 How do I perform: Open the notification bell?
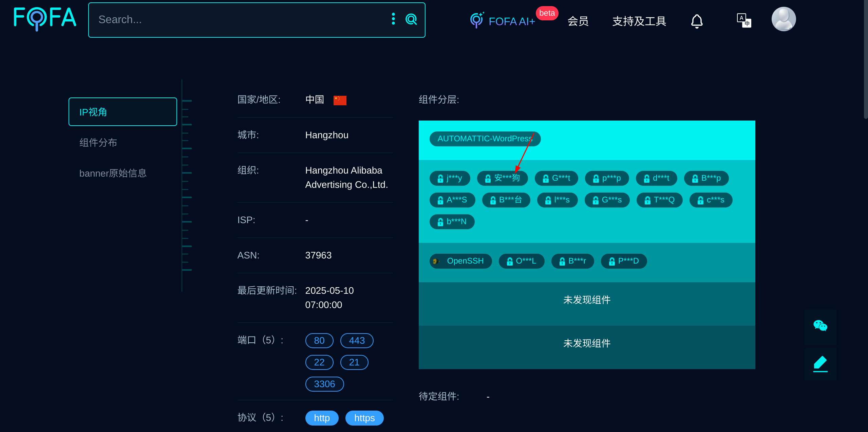tap(697, 21)
